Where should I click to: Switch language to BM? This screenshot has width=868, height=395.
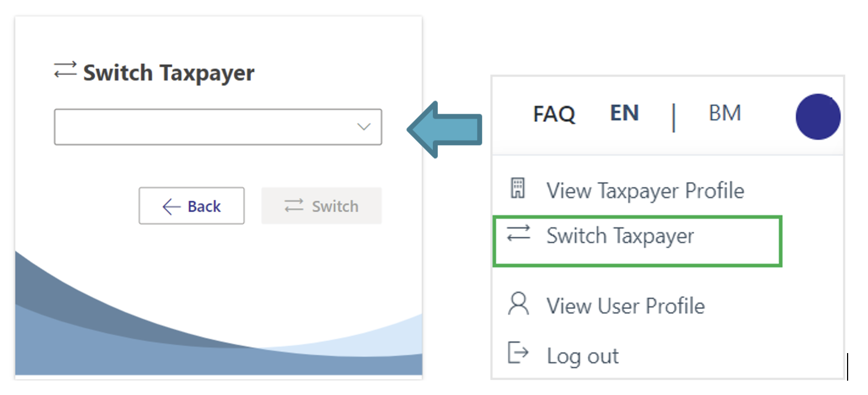click(x=724, y=113)
